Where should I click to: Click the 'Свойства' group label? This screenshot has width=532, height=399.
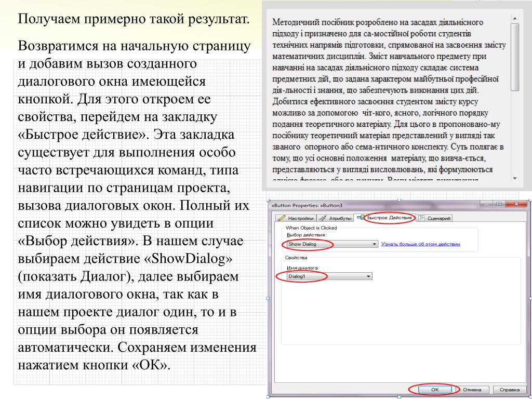(x=296, y=258)
